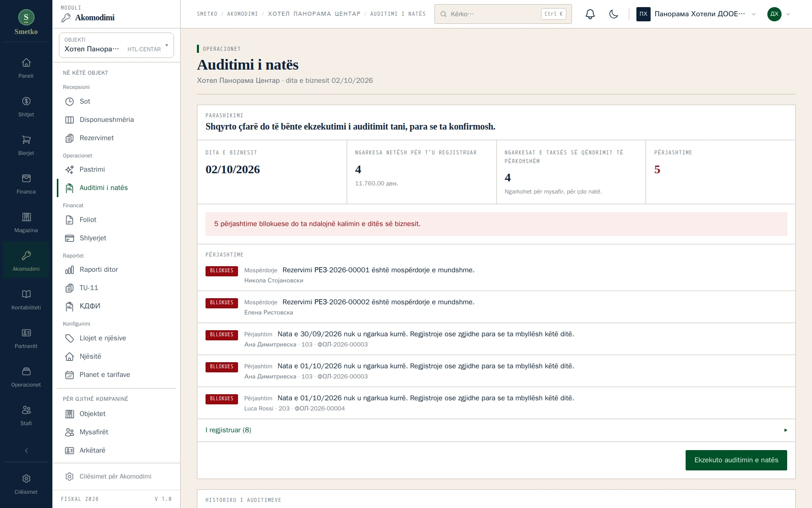812x508 pixels.
Task: Open Planet e tarifave item
Action: click(116, 375)
